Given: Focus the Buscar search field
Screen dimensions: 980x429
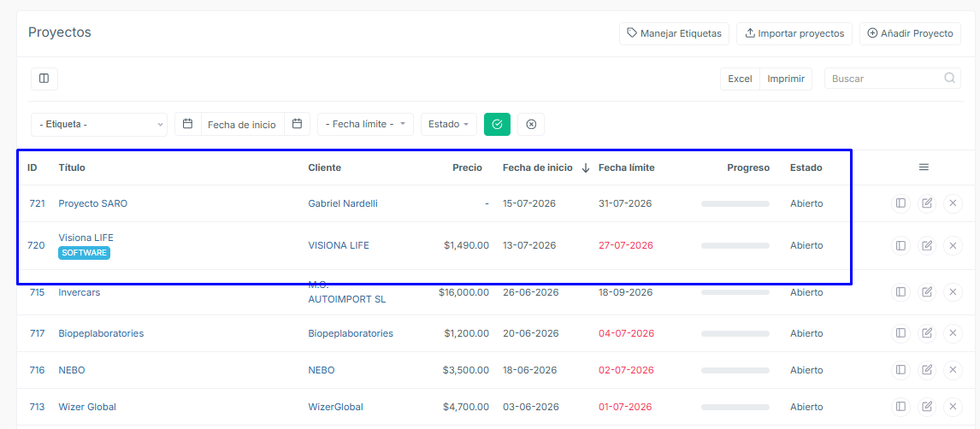Looking at the screenshot, I should (x=893, y=79).
